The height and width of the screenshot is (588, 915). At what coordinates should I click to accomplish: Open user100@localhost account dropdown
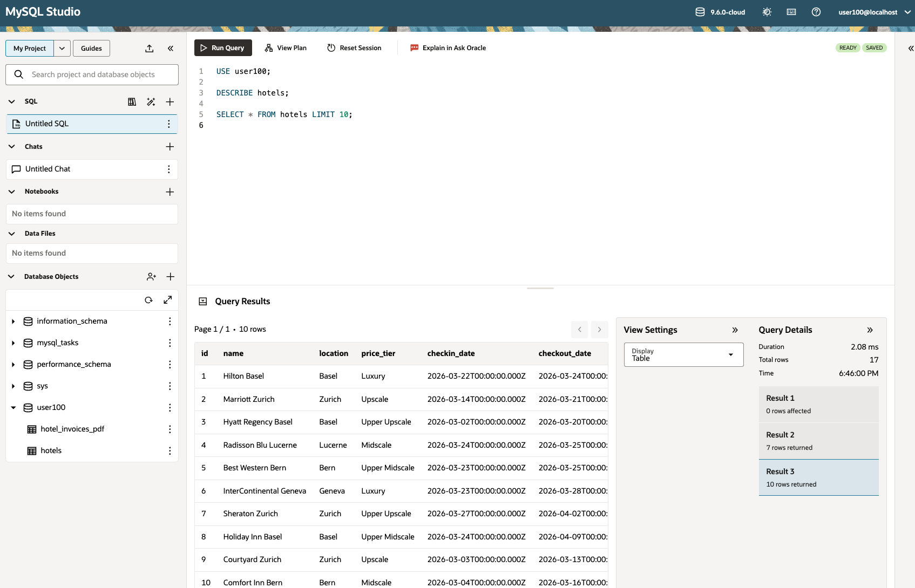click(875, 12)
